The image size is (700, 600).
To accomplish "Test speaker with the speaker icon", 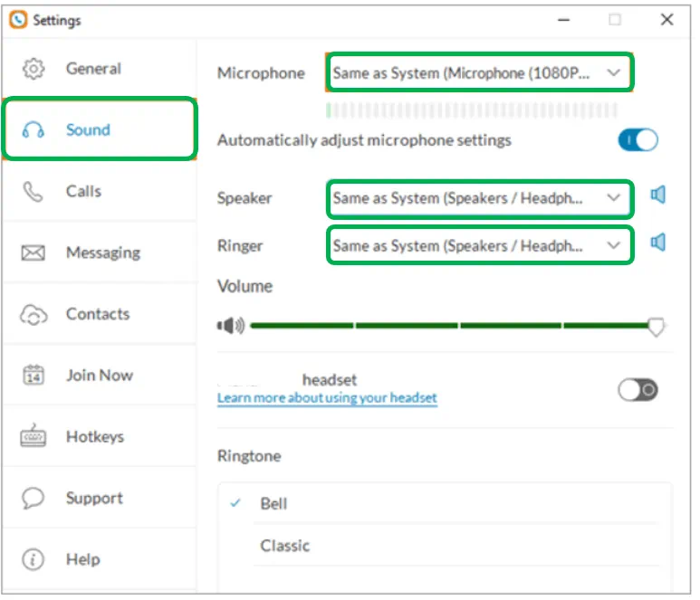I will click(658, 195).
